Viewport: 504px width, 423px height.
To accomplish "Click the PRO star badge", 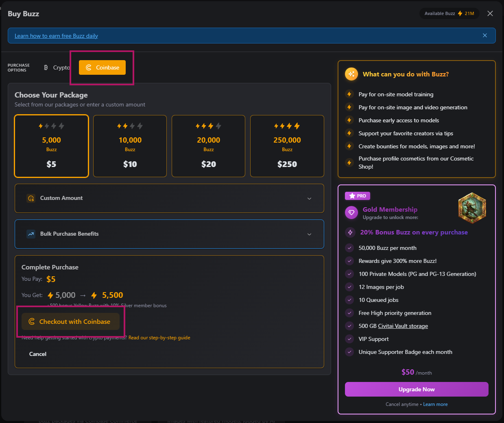I will (x=357, y=196).
